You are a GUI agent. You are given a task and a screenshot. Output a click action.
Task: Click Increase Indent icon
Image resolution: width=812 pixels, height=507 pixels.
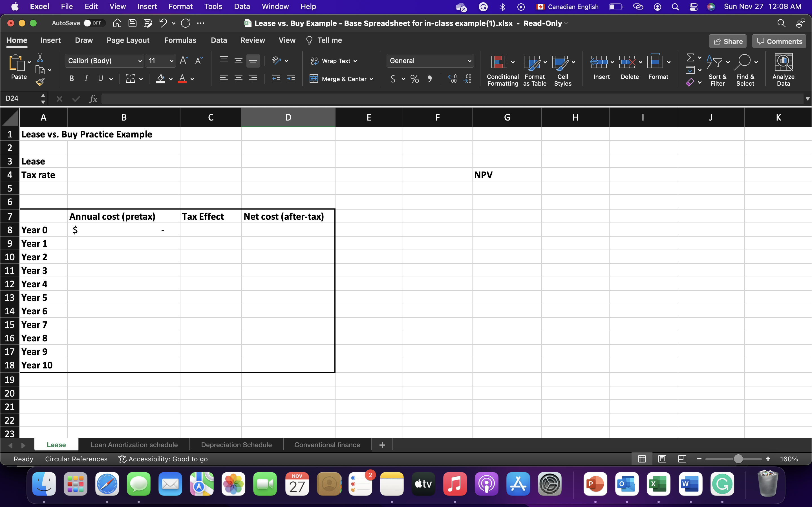(291, 79)
